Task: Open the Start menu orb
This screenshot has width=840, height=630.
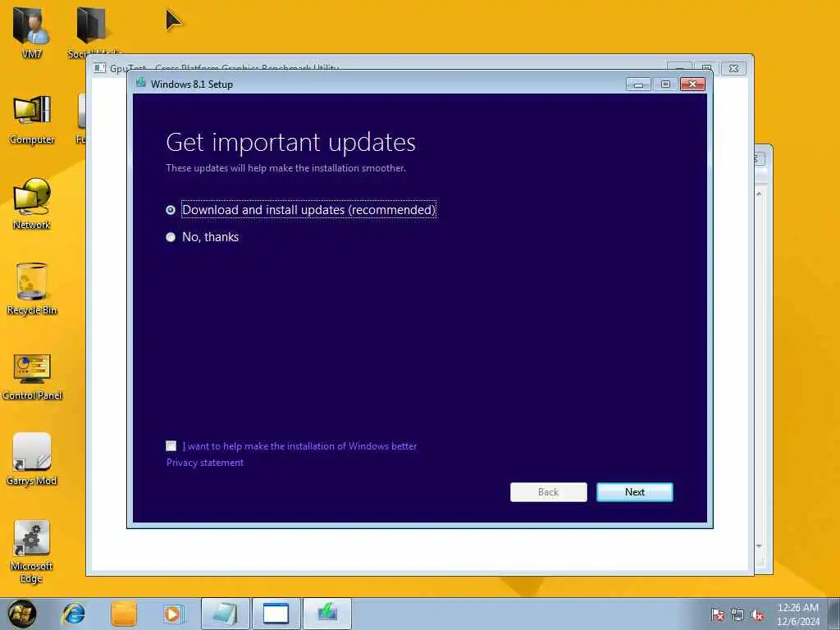Action: [x=21, y=614]
